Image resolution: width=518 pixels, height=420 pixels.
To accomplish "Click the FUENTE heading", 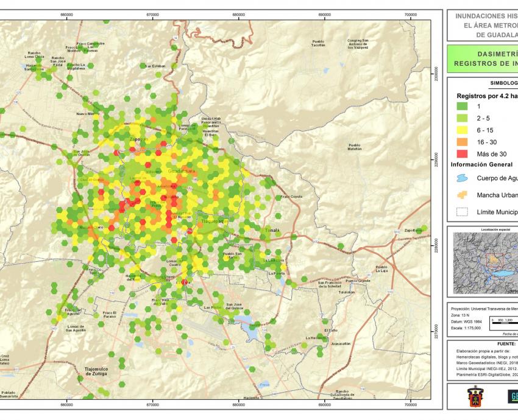I will point(506,343).
